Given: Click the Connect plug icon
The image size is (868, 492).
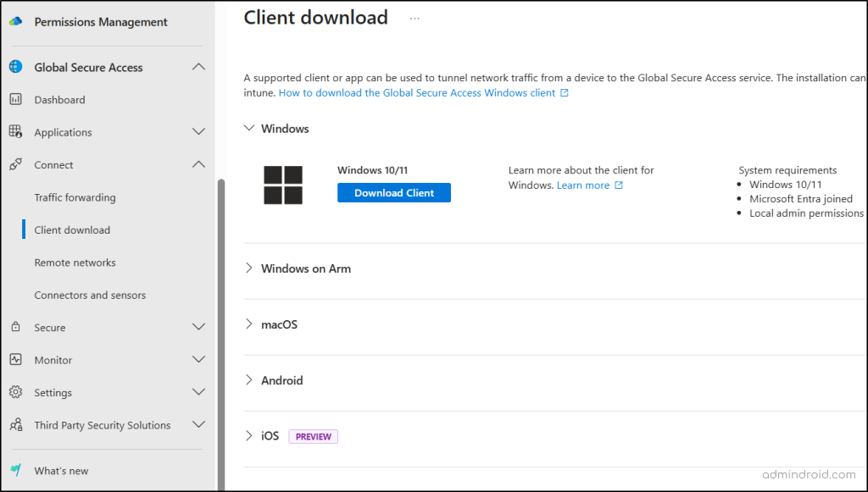Looking at the screenshot, I should point(15,165).
